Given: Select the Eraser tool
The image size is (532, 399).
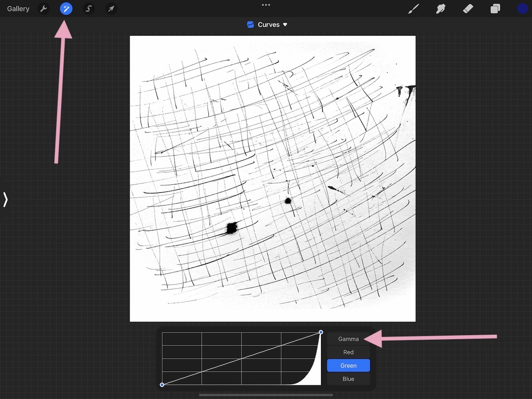Looking at the screenshot, I should click(x=468, y=8).
